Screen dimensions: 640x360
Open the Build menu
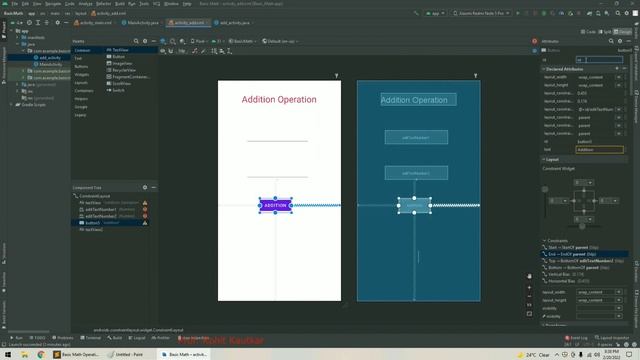120,4
